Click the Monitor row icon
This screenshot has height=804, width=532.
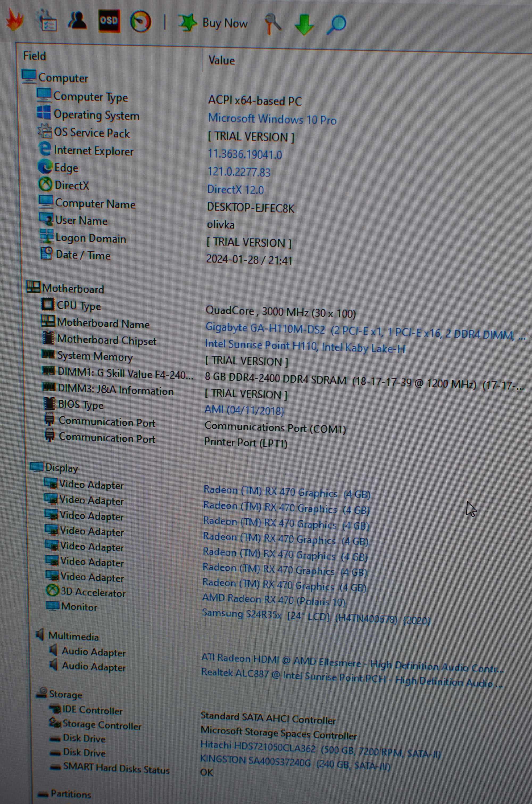[53, 605]
